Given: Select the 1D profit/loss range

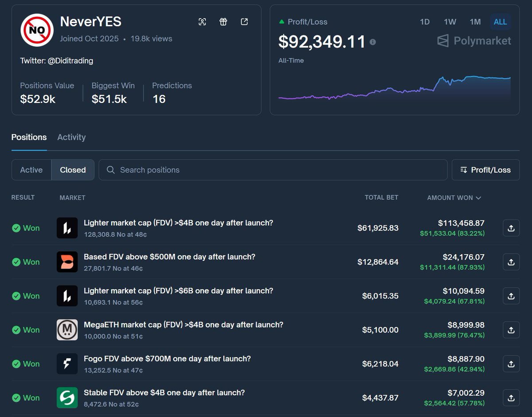Looking at the screenshot, I should (x=425, y=22).
